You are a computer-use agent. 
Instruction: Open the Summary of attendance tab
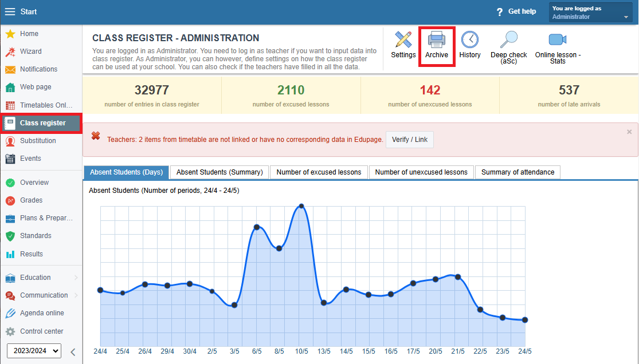(518, 172)
